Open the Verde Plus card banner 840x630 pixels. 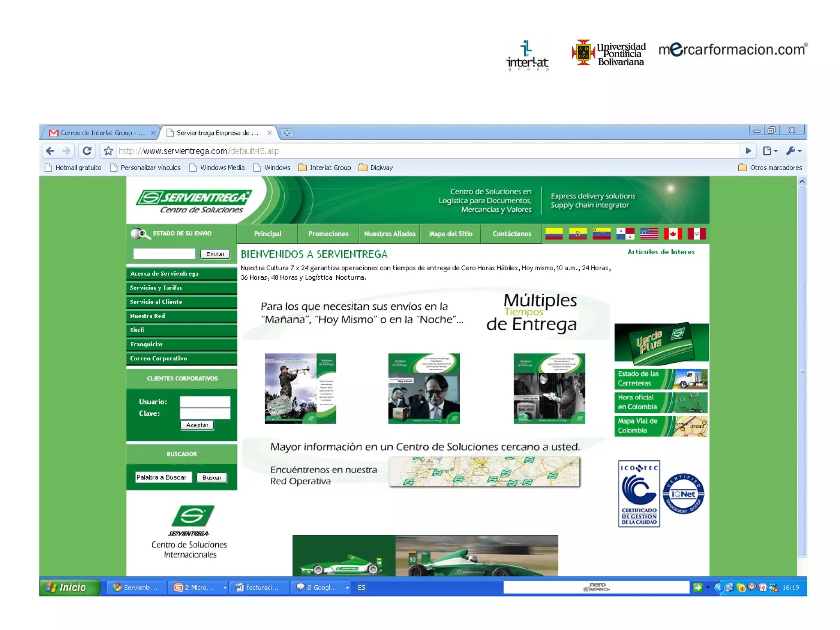(661, 343)
